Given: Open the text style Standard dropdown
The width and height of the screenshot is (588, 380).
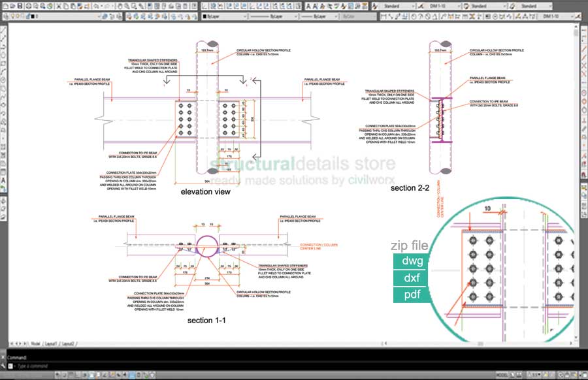Looking at the screenshot, I should pyautogui.click(x=397, y=6).
